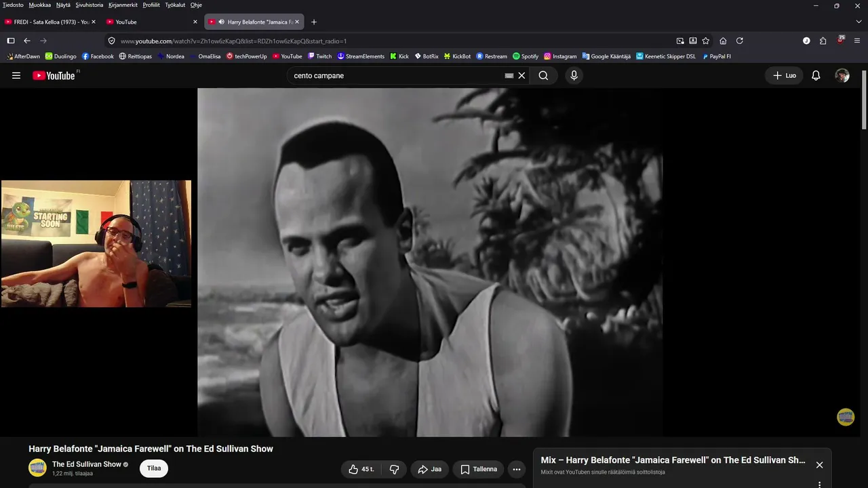Image resolution: width=868 pixels, height=488 pixels.
Task: Open the Nordea bookmark
Action: pos(170,56)
